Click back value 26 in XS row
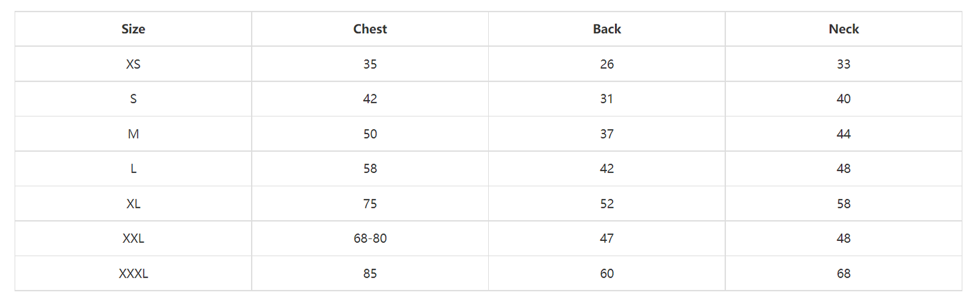The height and width of the screenshot is (304, 980). pos(606,64)
